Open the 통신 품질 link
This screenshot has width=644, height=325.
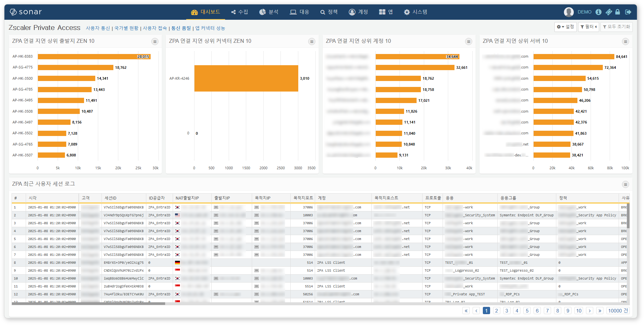click(x=181, y=28)
